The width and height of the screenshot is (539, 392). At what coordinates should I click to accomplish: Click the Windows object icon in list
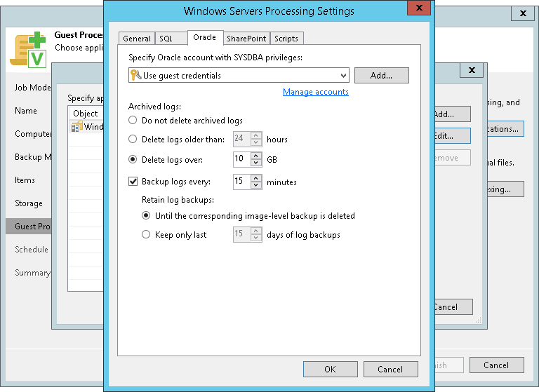(x=76, y=127)
